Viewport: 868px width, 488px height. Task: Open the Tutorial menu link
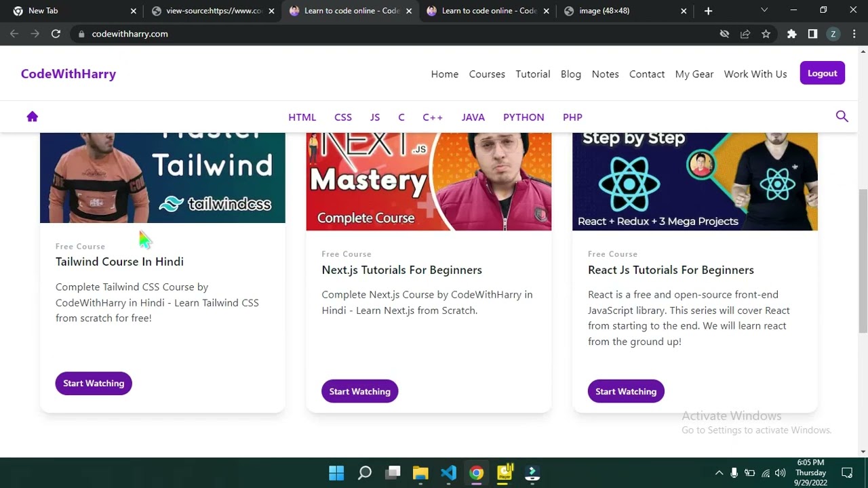pyautogui.click(x=533, y=74)
